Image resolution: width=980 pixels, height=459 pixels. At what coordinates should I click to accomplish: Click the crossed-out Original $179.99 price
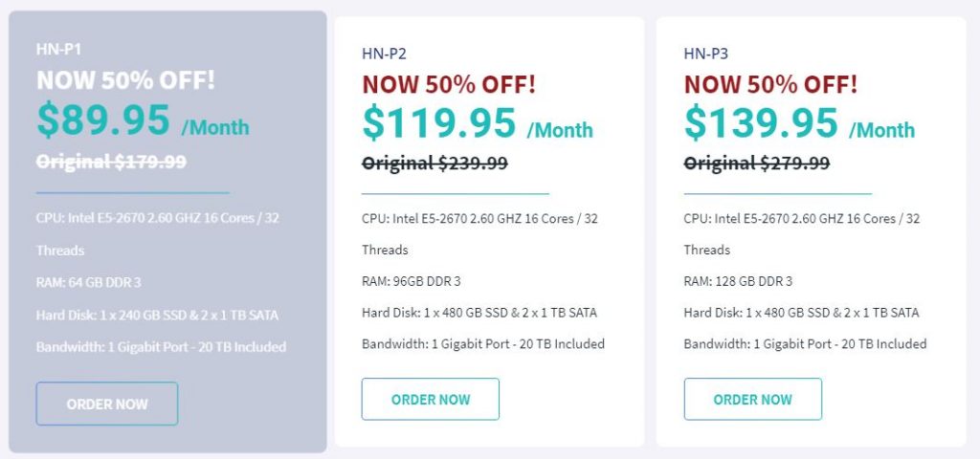coord(111,162)
